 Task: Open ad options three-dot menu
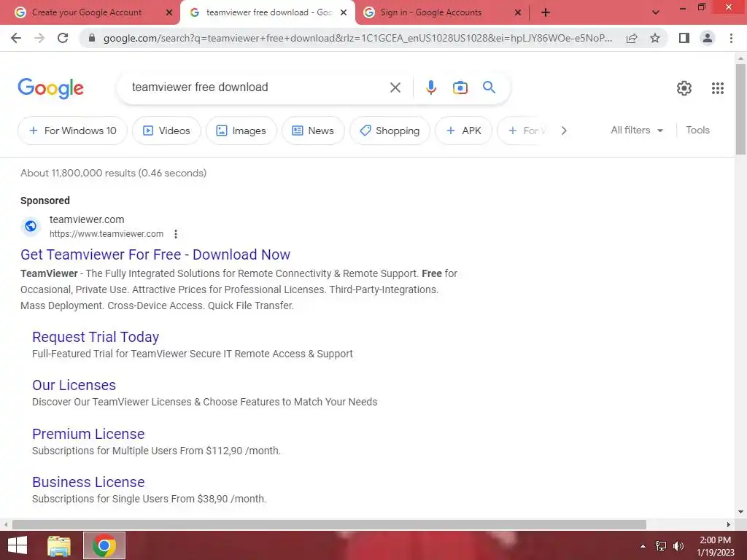[176, 234]
